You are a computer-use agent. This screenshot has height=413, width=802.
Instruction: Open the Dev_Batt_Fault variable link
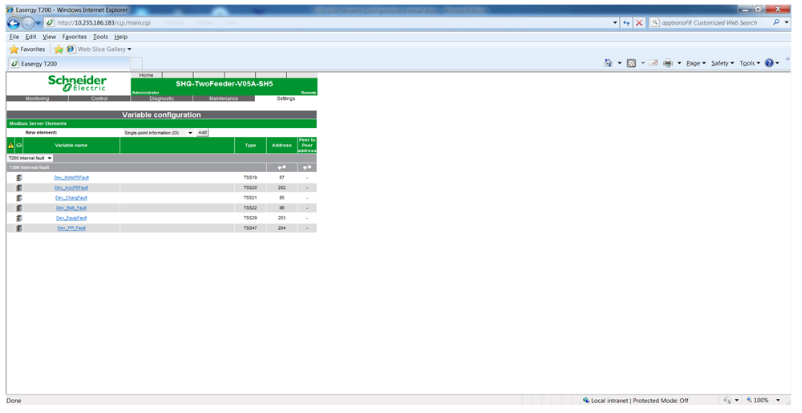tap(71, 208)
